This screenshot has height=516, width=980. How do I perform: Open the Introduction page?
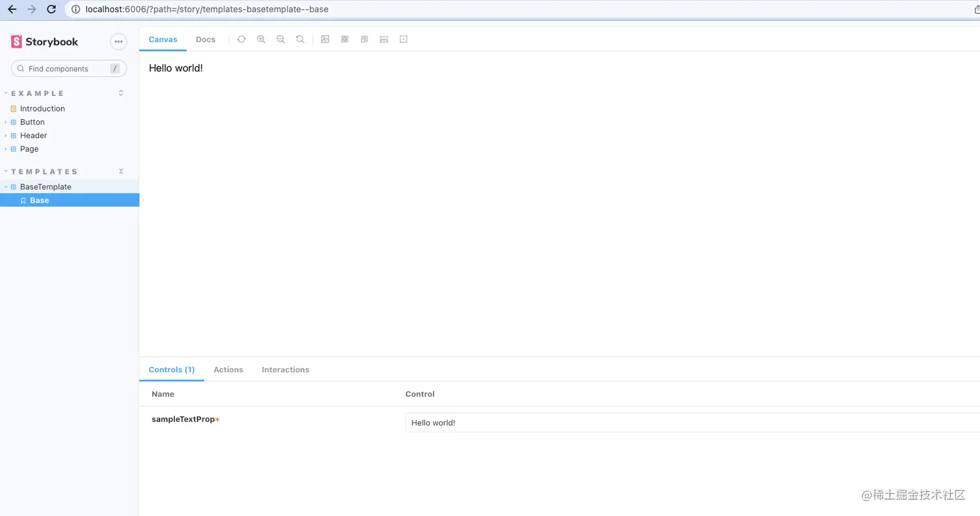point(42,108)
